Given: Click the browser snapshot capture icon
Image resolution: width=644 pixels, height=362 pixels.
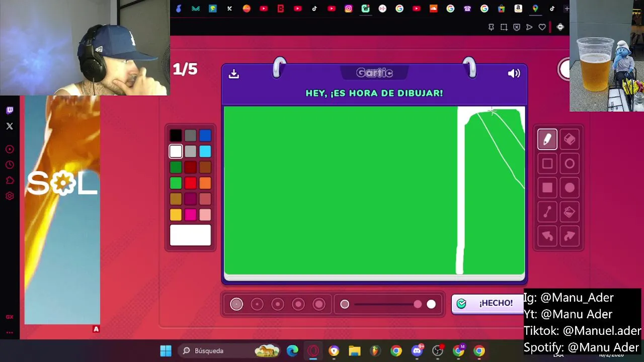Looking at the screenshot, I should tap(504, 27).
